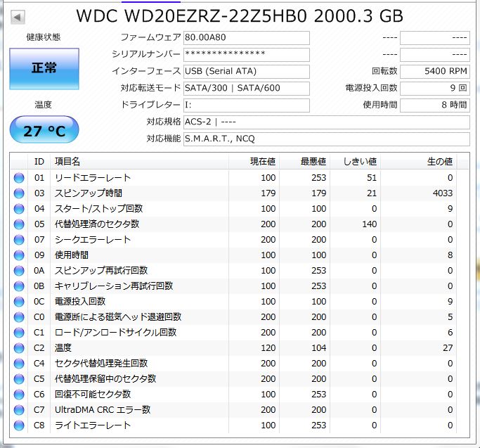Screen dimensions: 480x448
Task: Click status icon for ID 0B row
Action: coord(19,286)
